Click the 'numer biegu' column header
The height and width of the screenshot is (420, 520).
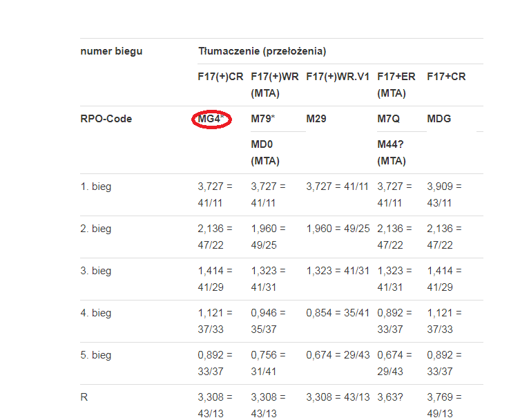coord(112,51)
